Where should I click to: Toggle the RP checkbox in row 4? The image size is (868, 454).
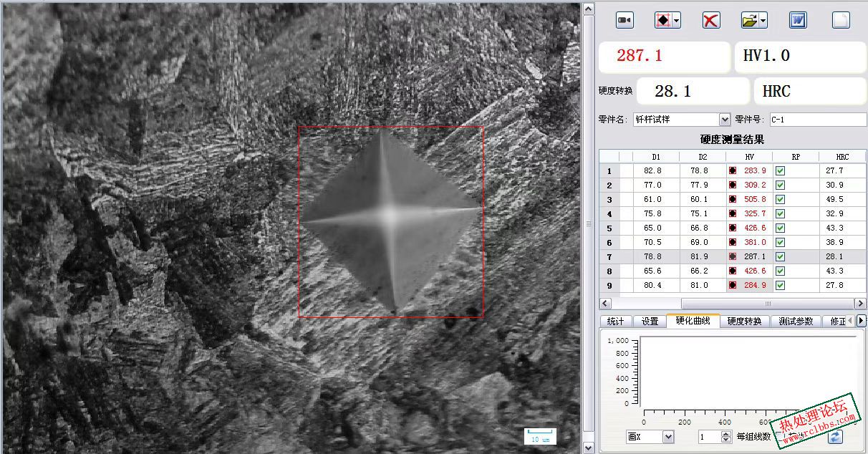[x=781, y=213]
